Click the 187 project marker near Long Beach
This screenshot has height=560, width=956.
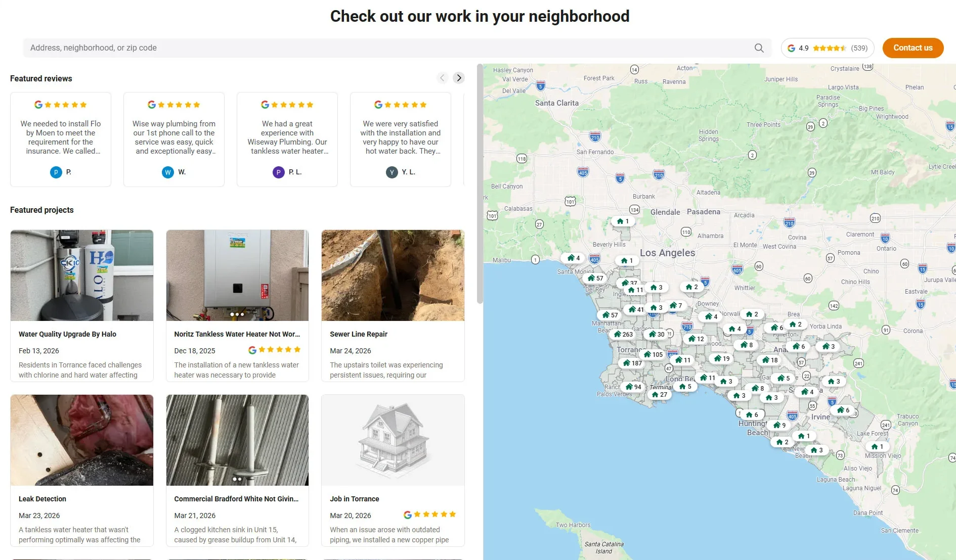tap(631, 362)
